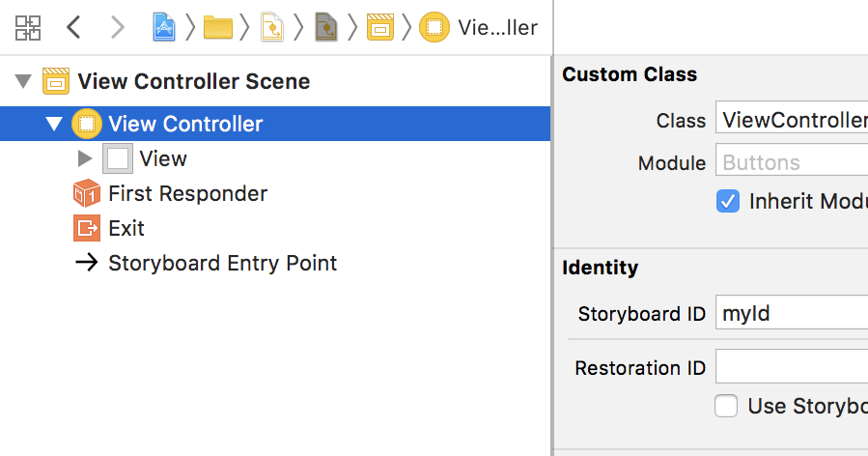Toggle the Inherit Module checkbox

click(x=727, y=201)
